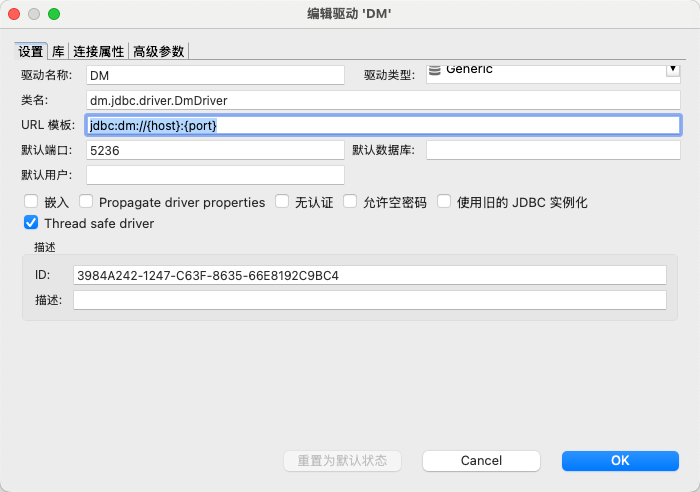Open the 连接属性 tab
The width and height of the screenshot is (700, 492).
coord(99,51)
